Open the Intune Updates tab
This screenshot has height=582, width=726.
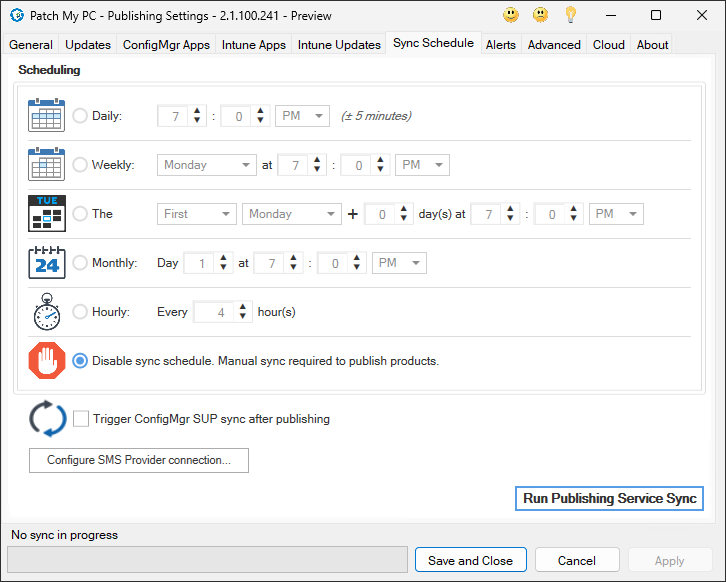339,45
